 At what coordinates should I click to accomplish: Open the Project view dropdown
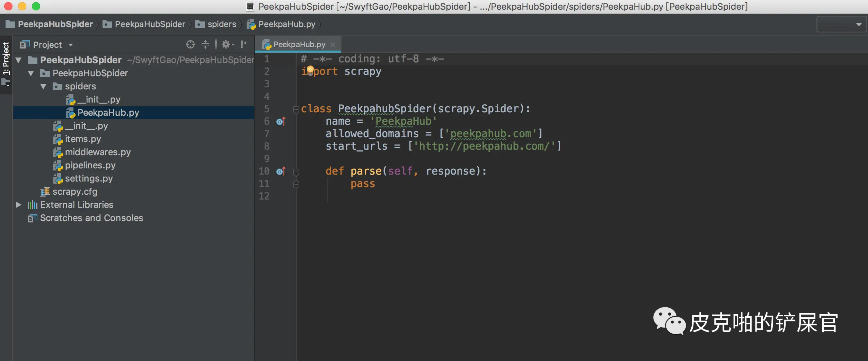[x=71, y=45]
